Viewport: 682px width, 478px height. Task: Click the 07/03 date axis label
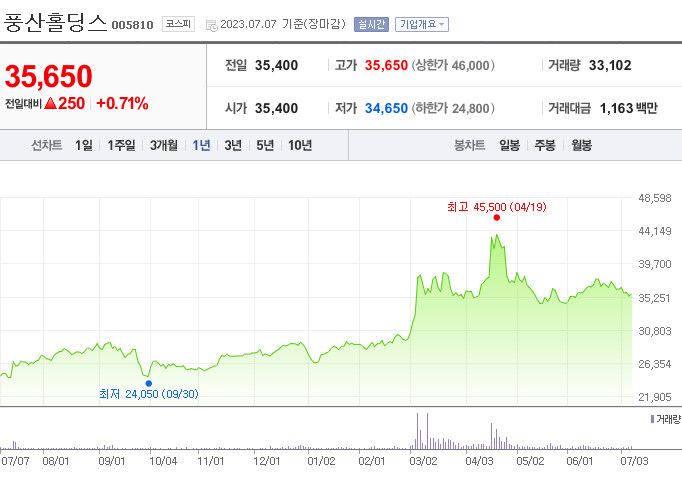(634, 461)
